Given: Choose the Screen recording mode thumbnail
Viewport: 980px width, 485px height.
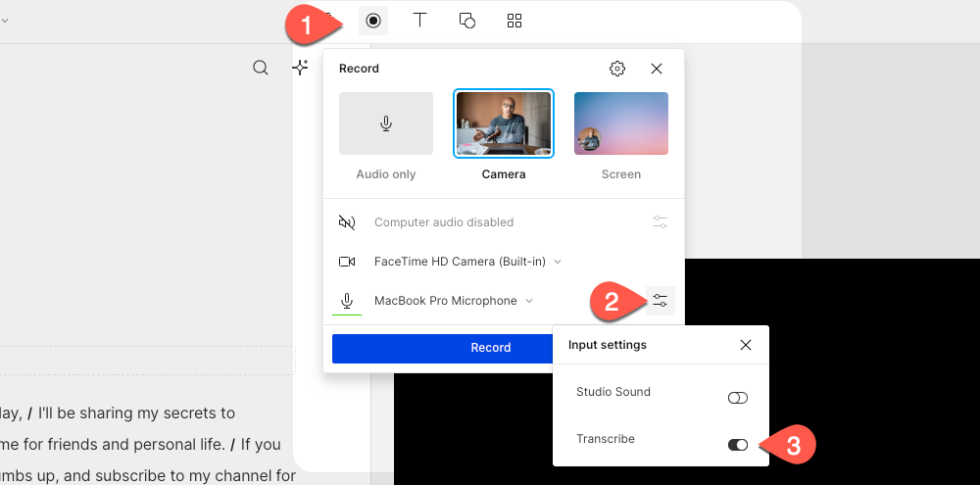Looking at the screenshot, I should pyautogui.click(x=621, y=123).
